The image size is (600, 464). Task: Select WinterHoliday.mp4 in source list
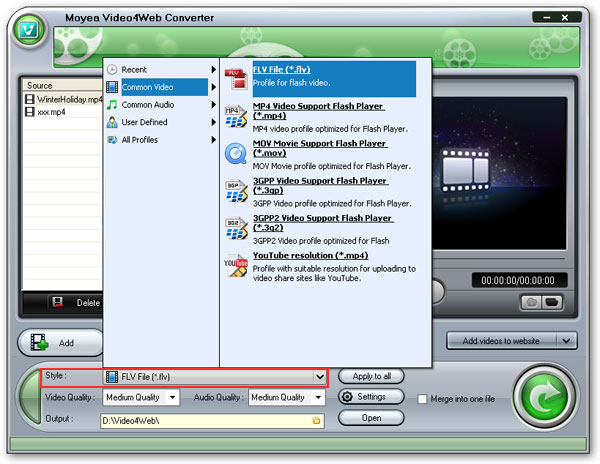pos(64,99)
